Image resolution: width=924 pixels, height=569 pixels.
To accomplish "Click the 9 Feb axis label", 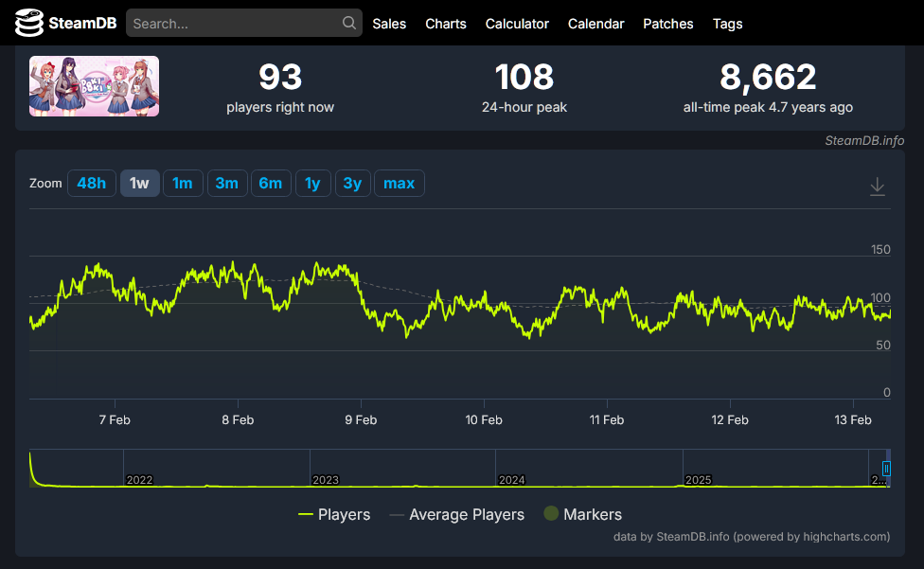I will pyautogui.click(x=361, y=420).
